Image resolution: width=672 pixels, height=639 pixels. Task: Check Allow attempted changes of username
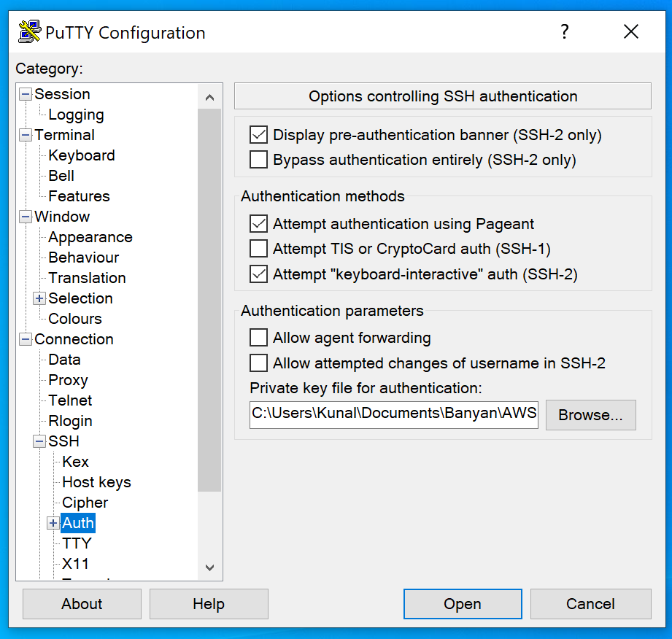258,363
